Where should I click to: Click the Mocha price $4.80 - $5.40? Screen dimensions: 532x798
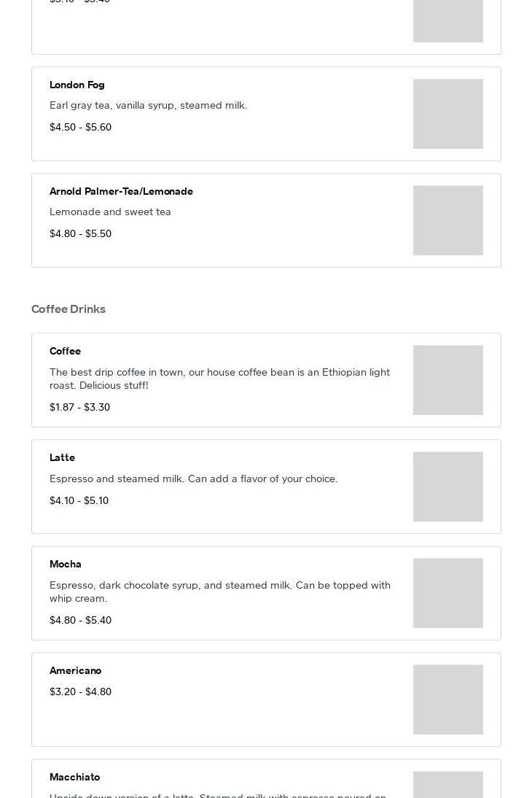(x=80, y=620)
